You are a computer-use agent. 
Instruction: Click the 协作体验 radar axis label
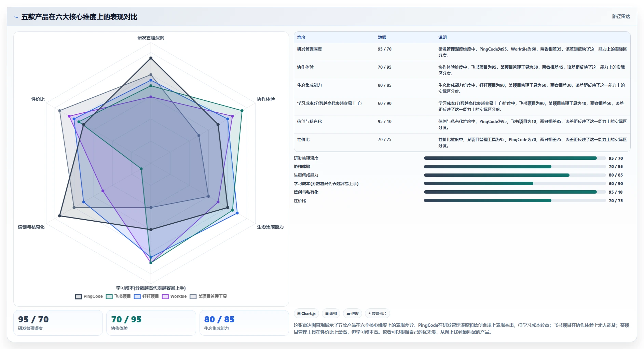[266, 99]
